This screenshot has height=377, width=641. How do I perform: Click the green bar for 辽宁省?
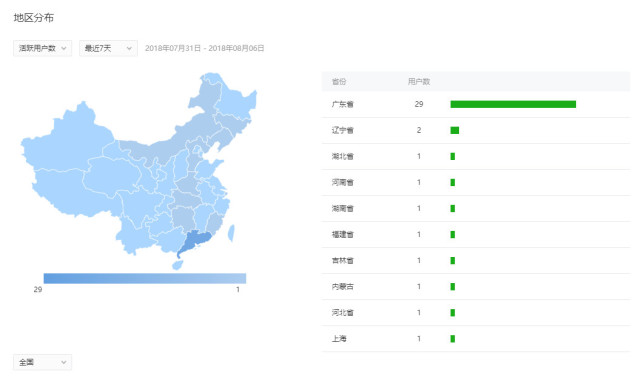pyautogui.click(x=455, y=130)
